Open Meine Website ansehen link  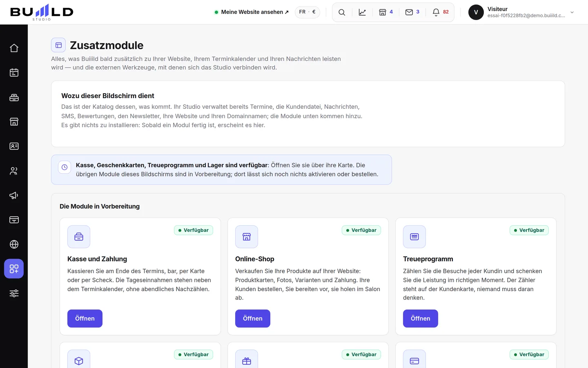252,12
